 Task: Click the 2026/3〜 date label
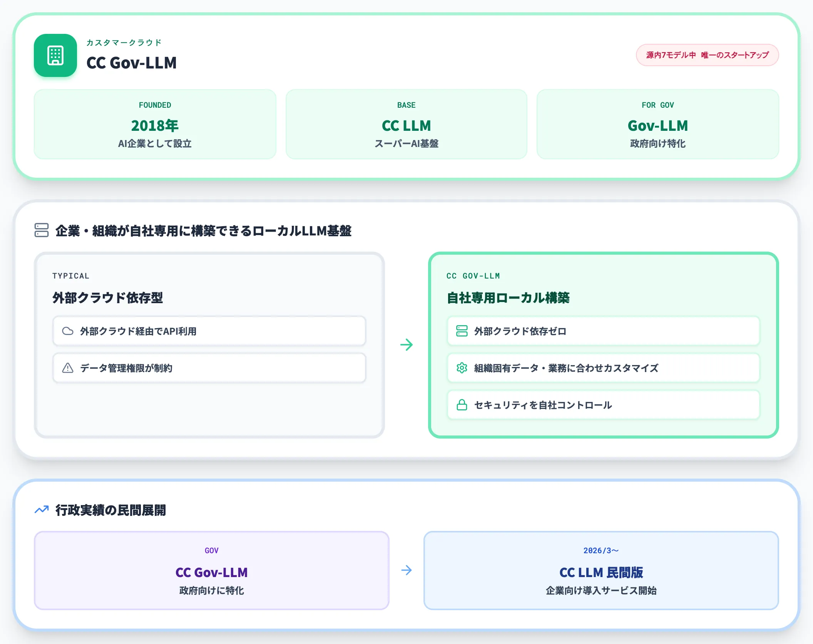tap(601, 551)
